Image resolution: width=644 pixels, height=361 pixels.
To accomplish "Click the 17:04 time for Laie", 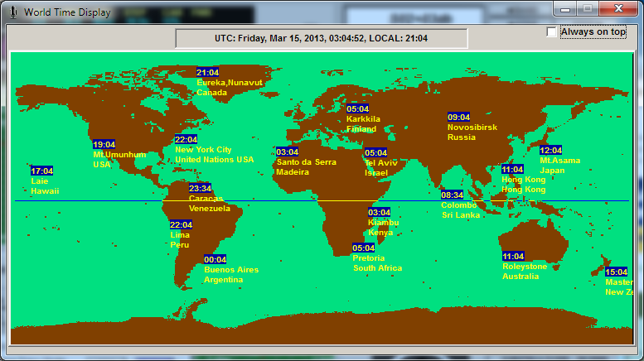I will [42, 171].
